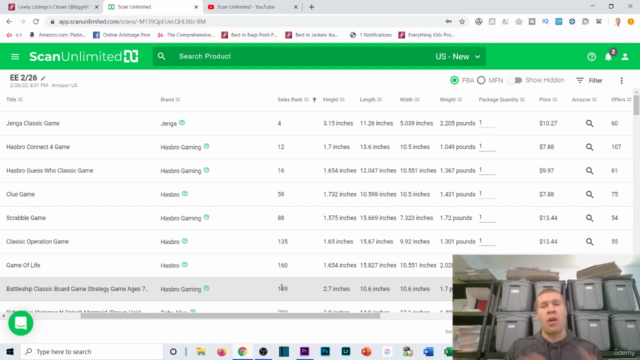Screen dimensions: 640x360
Task: Open the chat support bubble
Action: [x=21, y=323]
